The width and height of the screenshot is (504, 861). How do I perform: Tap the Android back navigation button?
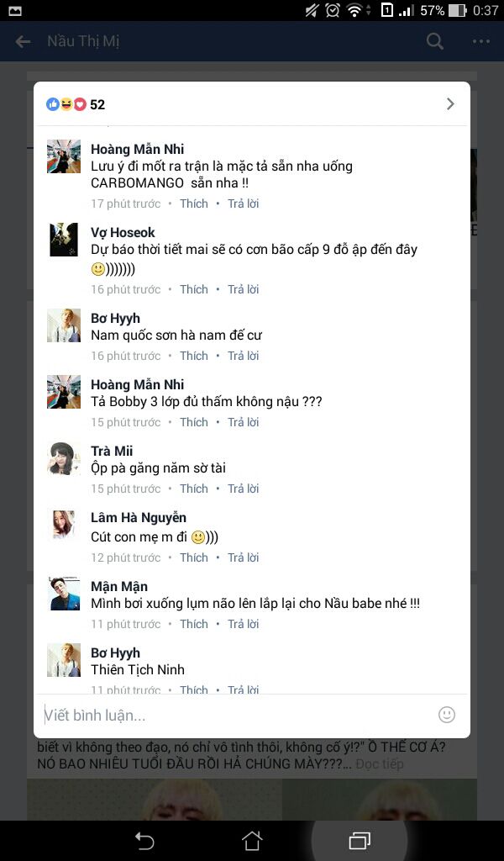pos(144,841)
